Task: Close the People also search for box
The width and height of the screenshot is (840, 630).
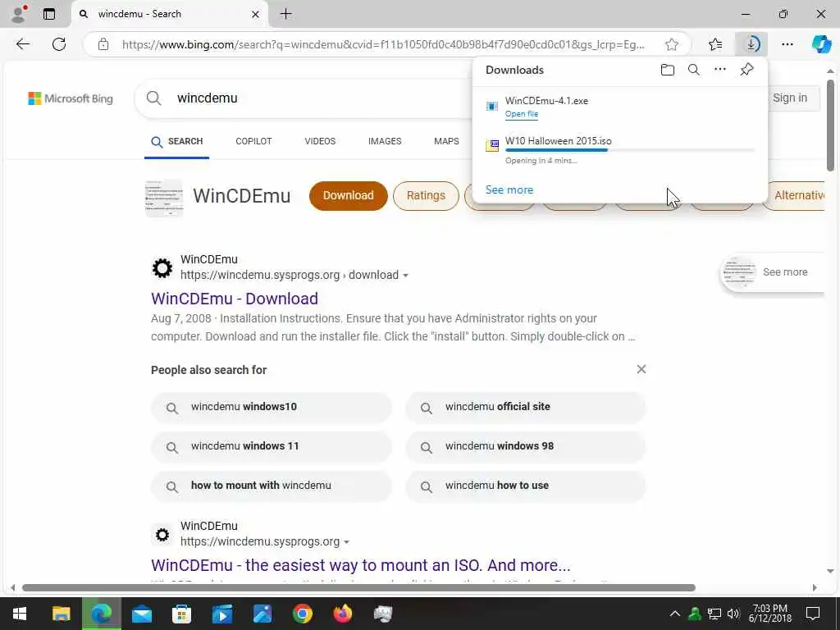Action: (641, 369)
